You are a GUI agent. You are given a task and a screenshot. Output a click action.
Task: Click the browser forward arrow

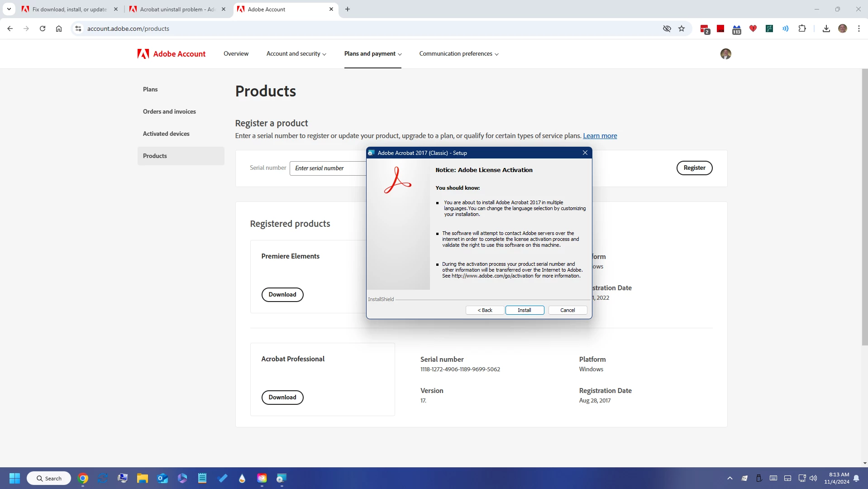(26, 29)
